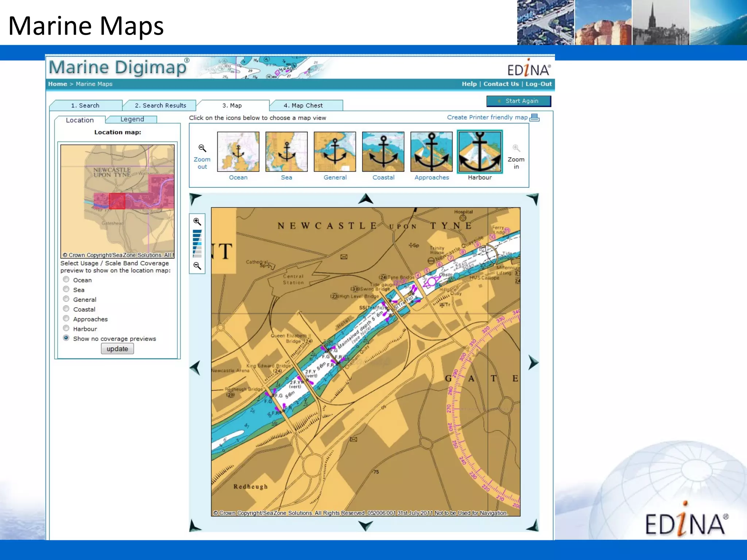
Task: Select the Harbour coverage radio button
Action: pos(66,328)
